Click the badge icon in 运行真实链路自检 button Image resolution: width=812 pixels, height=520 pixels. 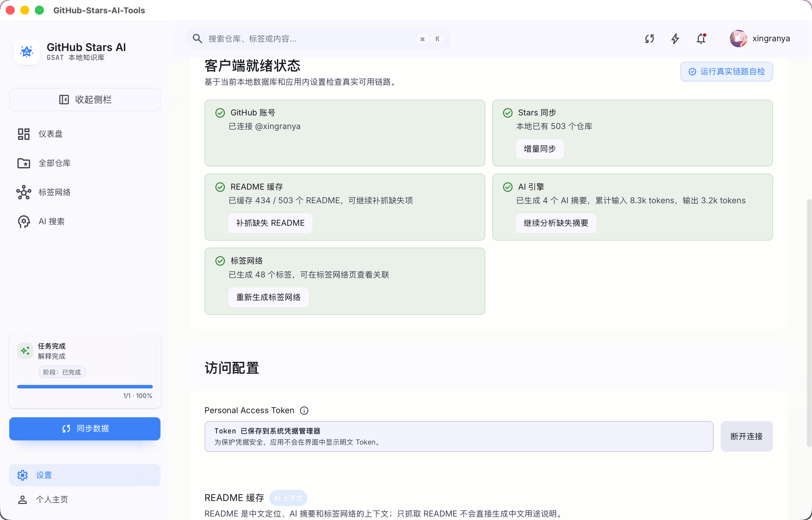click(x=692, y=72)
